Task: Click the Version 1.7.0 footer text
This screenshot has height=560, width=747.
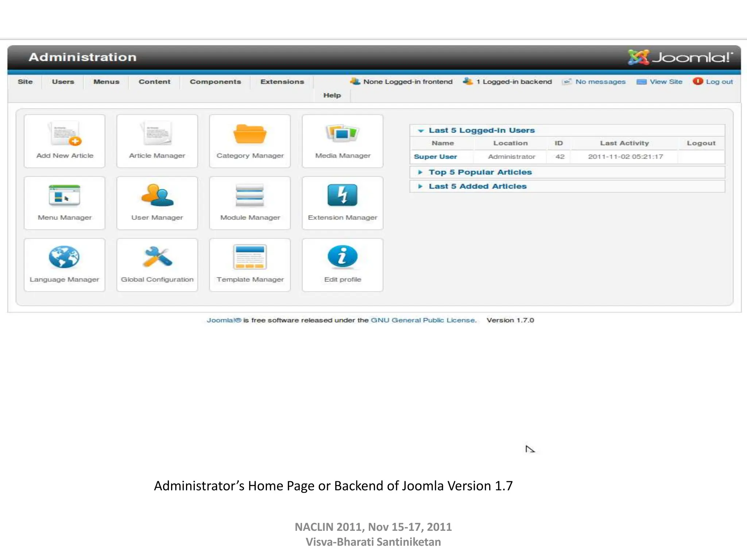Action: (x=510, y=320)
